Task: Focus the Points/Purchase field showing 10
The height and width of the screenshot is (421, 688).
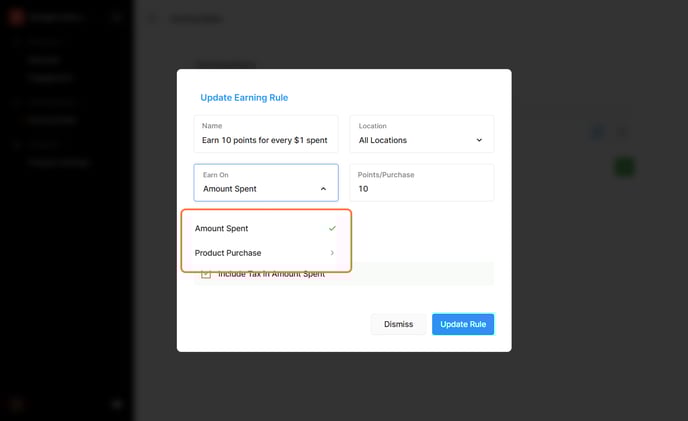Action: click(422, 183)
